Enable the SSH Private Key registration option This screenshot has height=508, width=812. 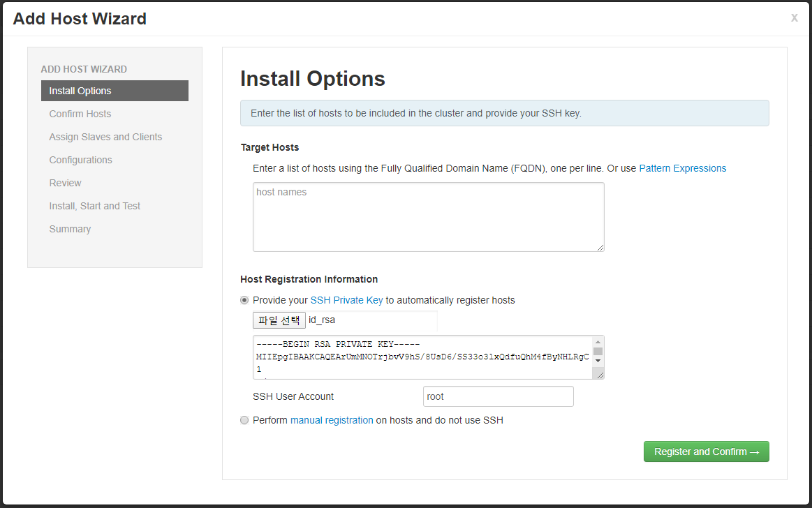[x=244, y=299]
